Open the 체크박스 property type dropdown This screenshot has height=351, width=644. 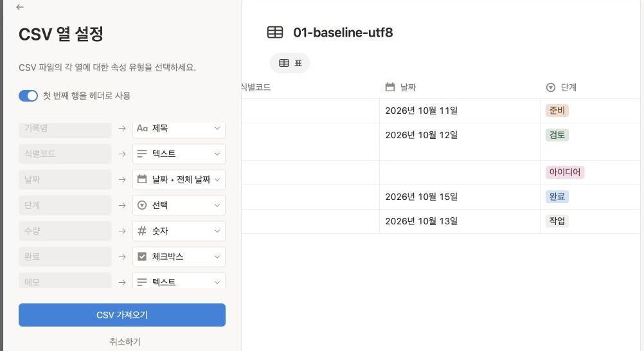[x=179, y=256]
